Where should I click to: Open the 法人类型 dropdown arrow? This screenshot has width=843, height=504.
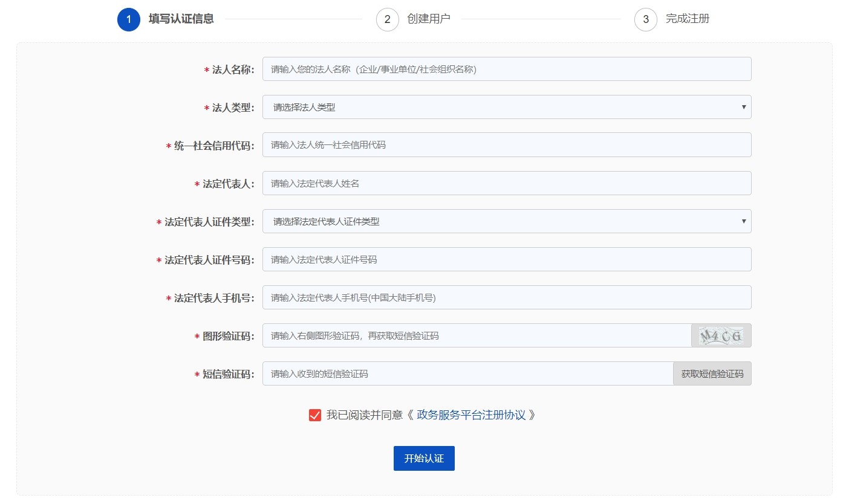743,107
